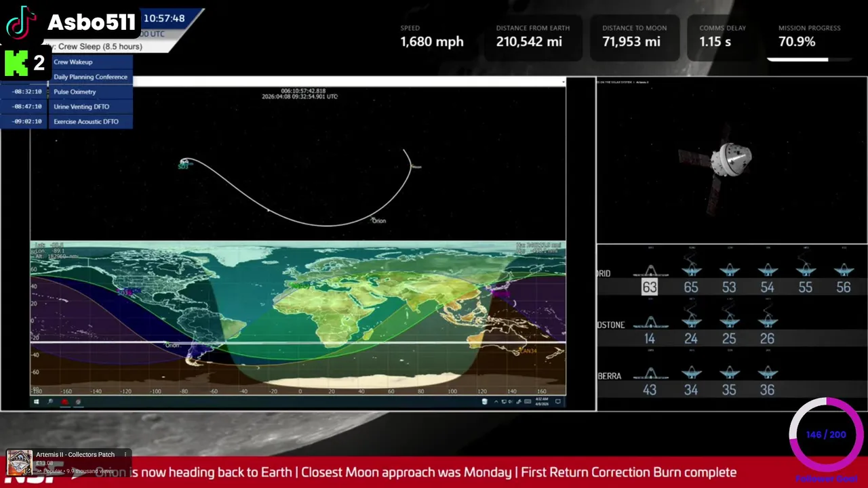
Task: Click the 71,953 mi distance to Moon value
Action: pos(631,42)
